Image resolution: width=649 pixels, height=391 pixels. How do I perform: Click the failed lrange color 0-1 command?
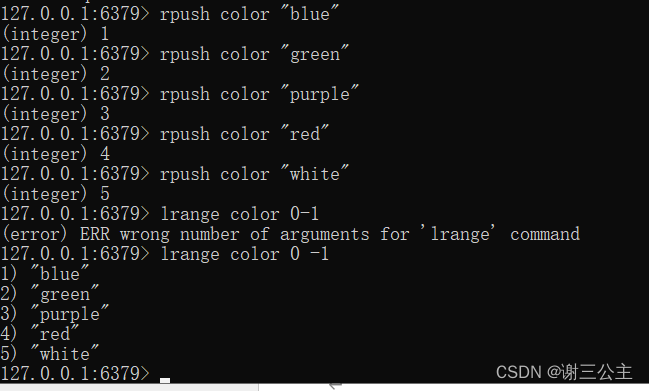tap(239, 214)
